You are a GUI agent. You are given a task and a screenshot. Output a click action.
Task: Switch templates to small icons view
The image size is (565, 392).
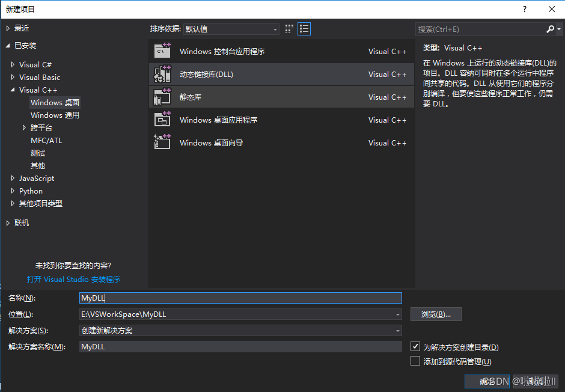click(x=288, y=28)
